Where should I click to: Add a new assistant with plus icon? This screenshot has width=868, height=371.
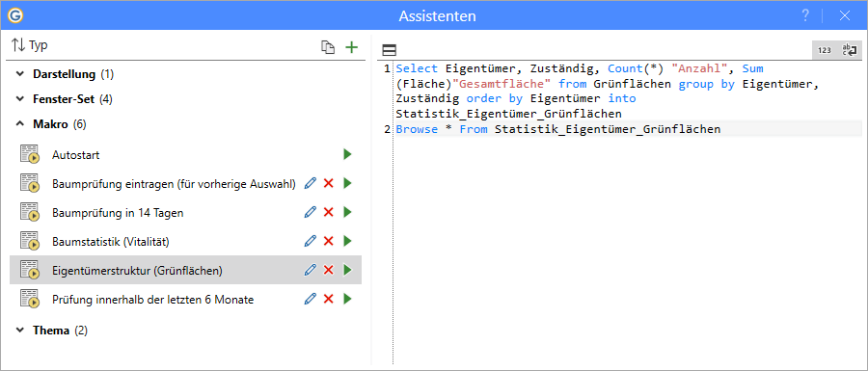(x=351, y=47)
